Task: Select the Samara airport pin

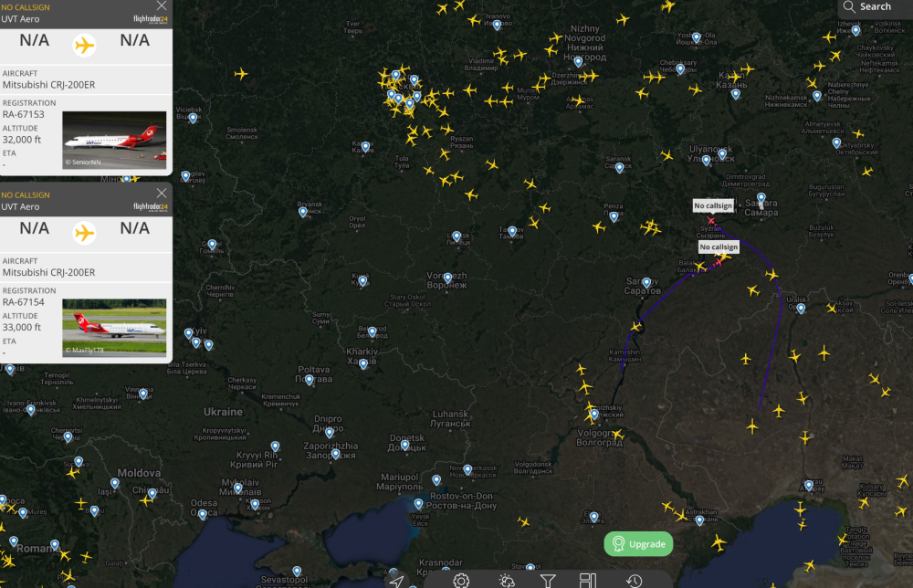Action: coord(761,197)
